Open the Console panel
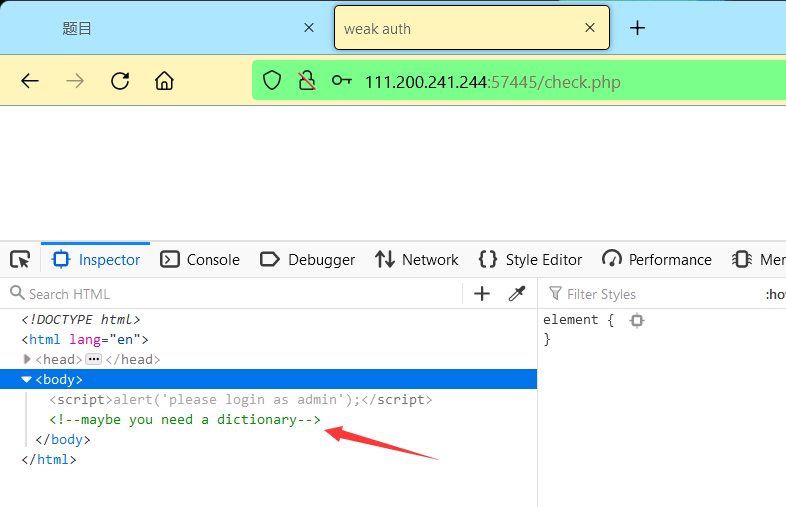This screenshot has width=786, height=507. pyautogui.click(x=200, y=260)
